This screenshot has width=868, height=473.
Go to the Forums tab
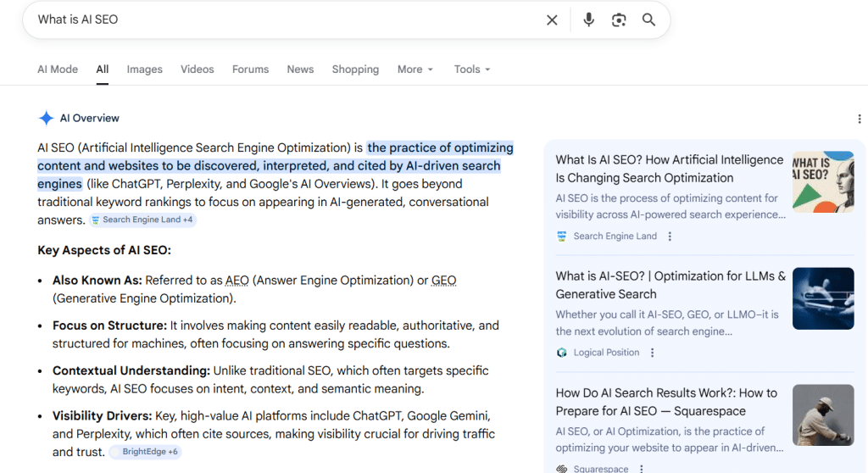(x=250, y=70)
